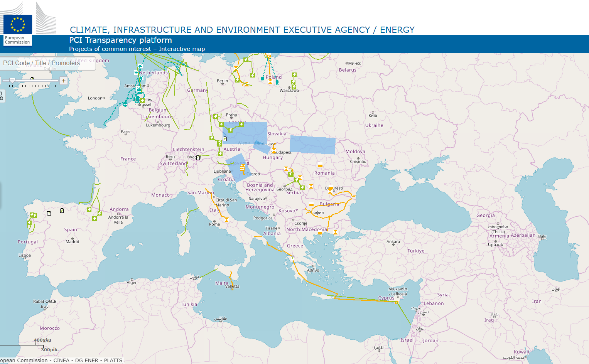
Task: Click the Ukraine country label
Action: 374,125
